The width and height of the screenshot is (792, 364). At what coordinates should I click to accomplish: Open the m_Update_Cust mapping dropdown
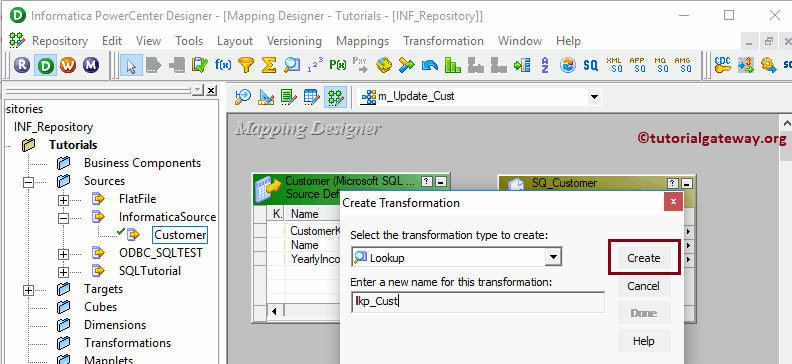pyautogui.click(x=595, y=97)
